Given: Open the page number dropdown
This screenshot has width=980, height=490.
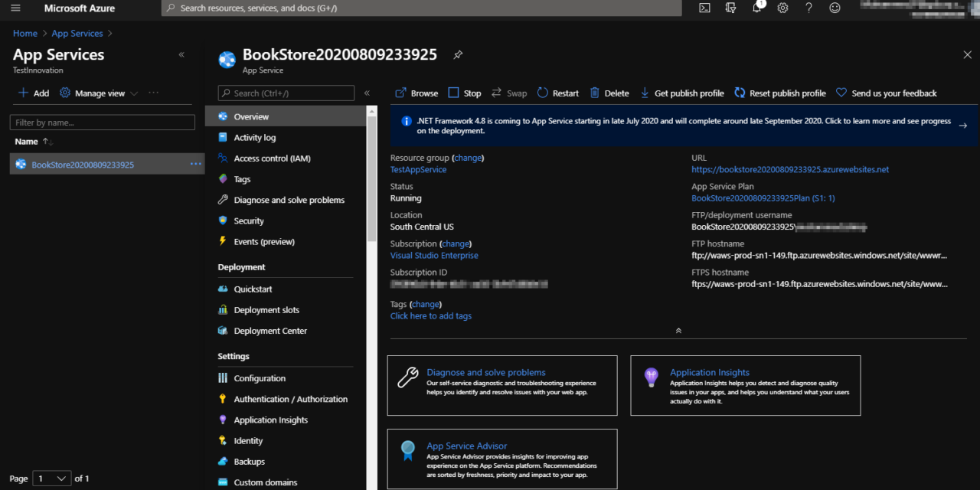Looking at the screenshot, I should [51, 479].
